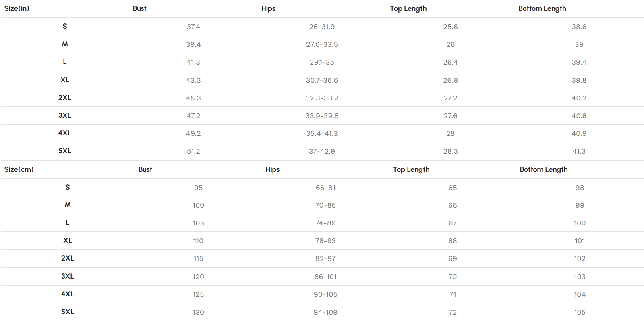Select bottom length 105 for 5XL
This screenshot has height=321, width=644.
pyautogui.click(x=580, y=312)
